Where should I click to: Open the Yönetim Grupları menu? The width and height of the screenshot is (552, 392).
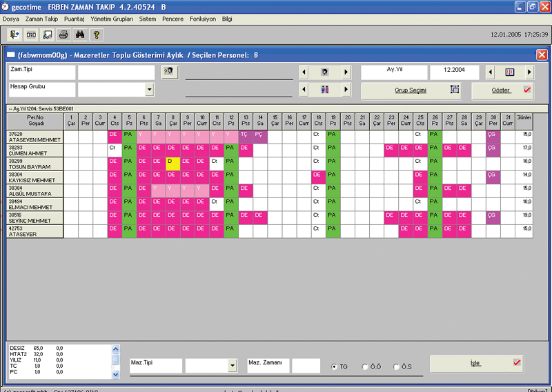point(112,19)
